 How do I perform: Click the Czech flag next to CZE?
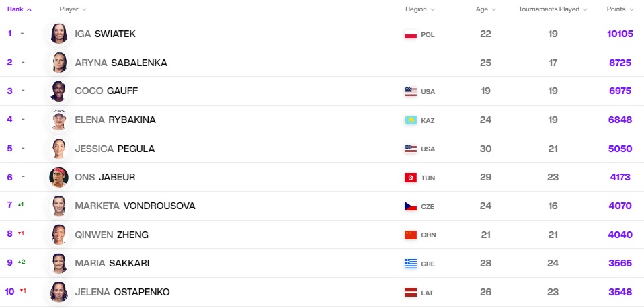(410, 206)
